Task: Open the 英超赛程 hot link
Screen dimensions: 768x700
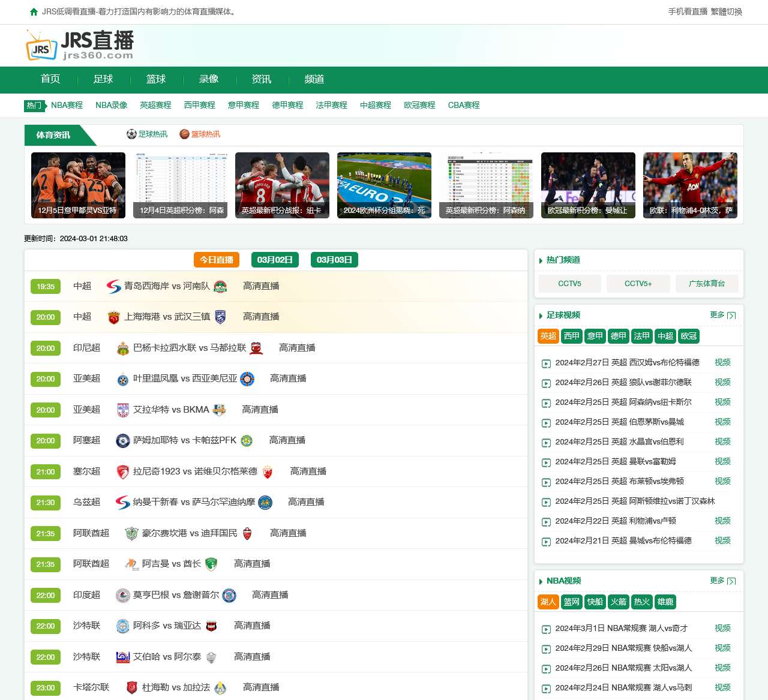Action: (x=155, y=105)
